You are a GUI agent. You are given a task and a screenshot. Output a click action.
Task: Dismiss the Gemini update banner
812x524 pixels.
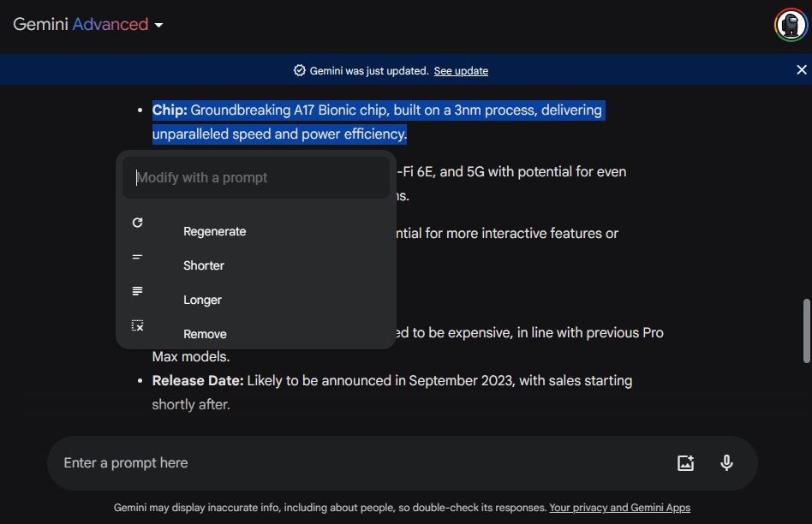(x=802, y=70)
